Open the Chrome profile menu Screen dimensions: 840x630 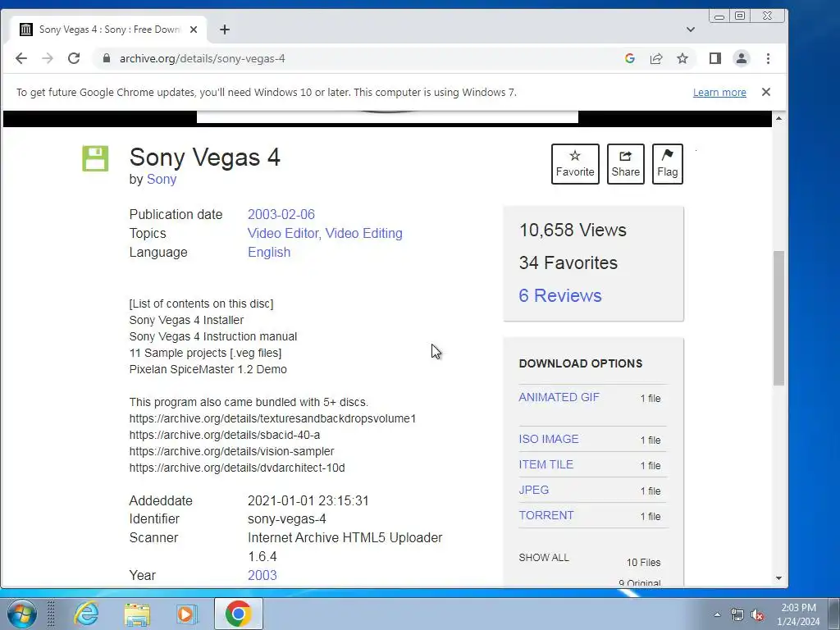click(742, 58)
